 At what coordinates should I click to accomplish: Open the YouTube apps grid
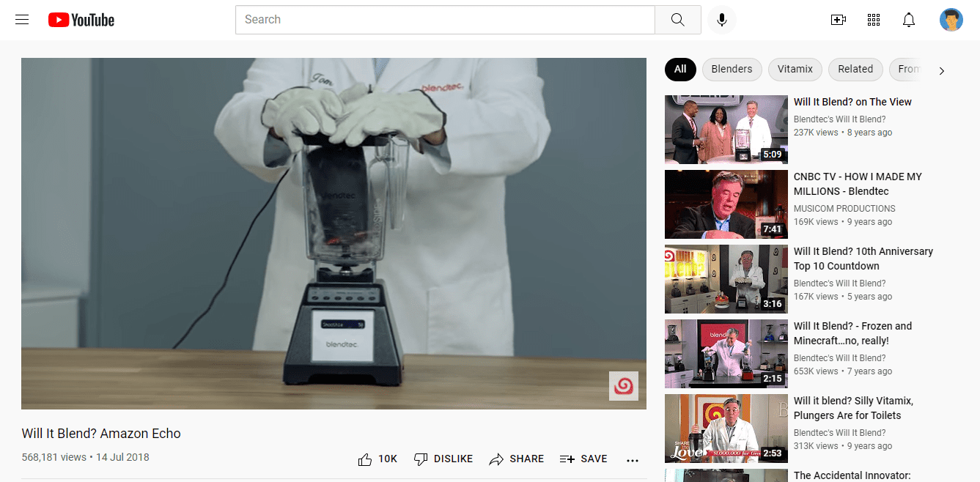pyautogui.click(x=874, y=20)
